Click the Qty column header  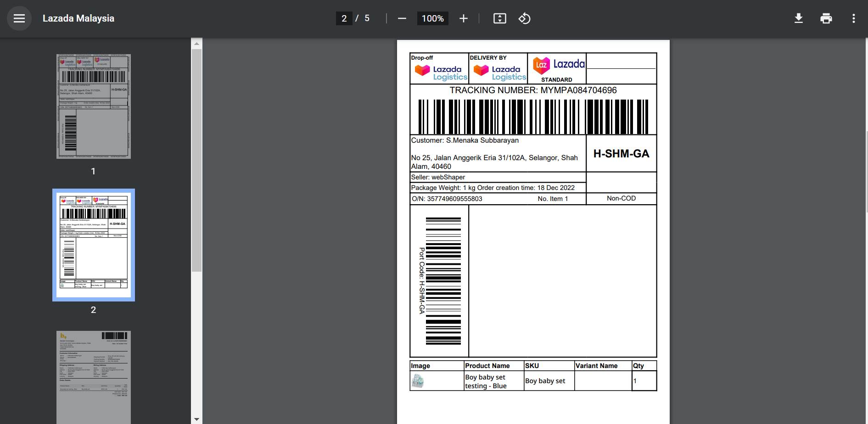638,366
